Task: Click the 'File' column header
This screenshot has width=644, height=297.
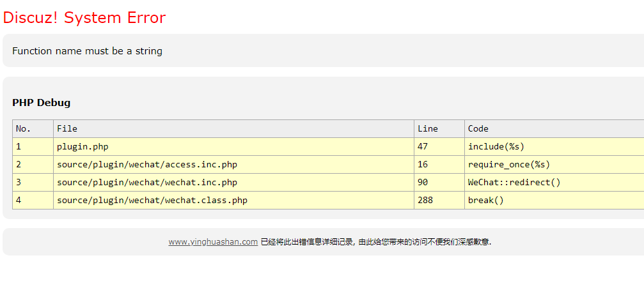Action: point(233,129)
